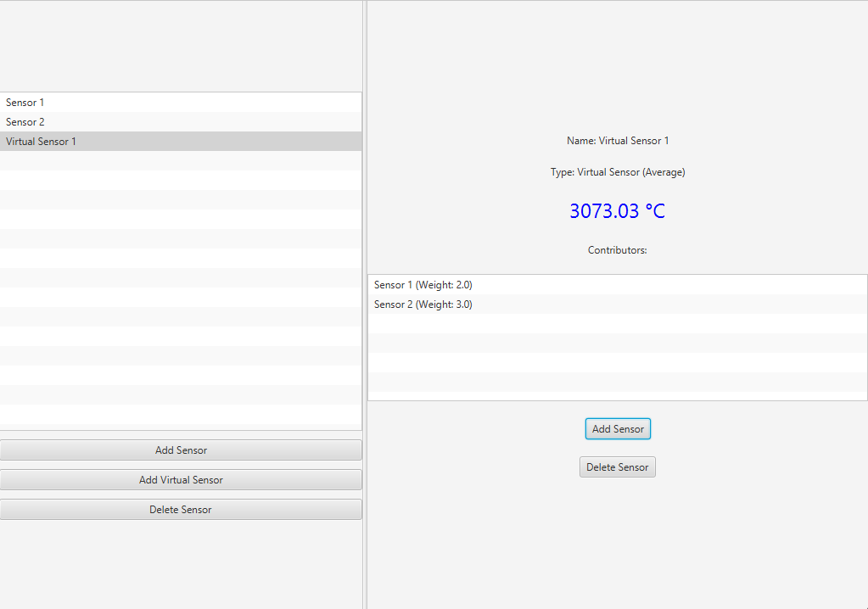Click the Type: Virtual Sensor (Average) label

(618, 172)
